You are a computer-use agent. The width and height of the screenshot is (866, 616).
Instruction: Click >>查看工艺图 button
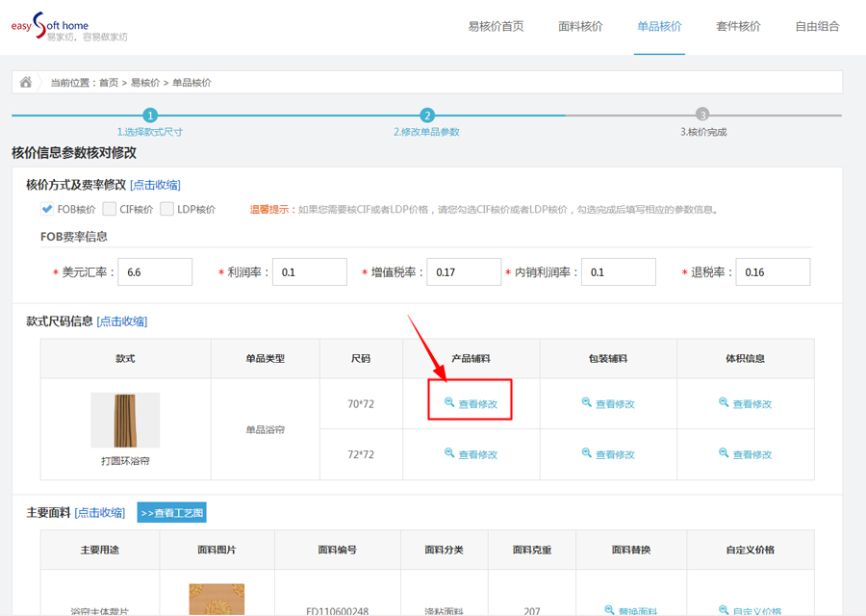coord(172,513)
